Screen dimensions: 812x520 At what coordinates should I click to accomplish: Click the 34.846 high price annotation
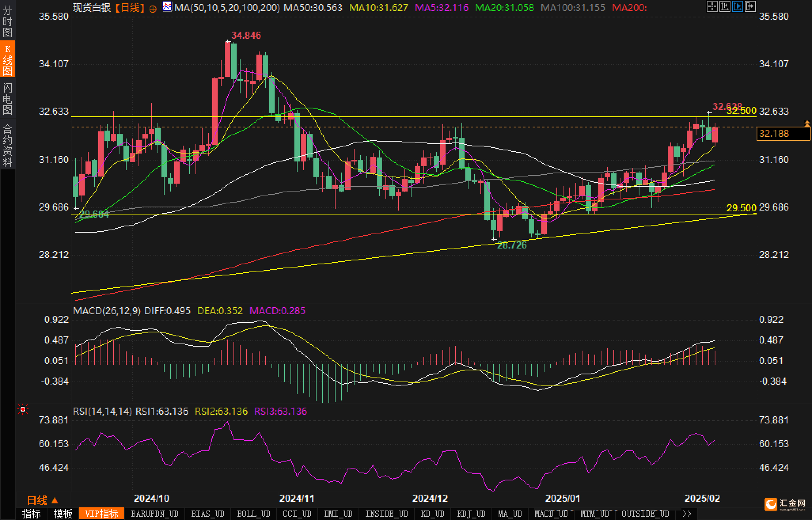click(246, 36)
